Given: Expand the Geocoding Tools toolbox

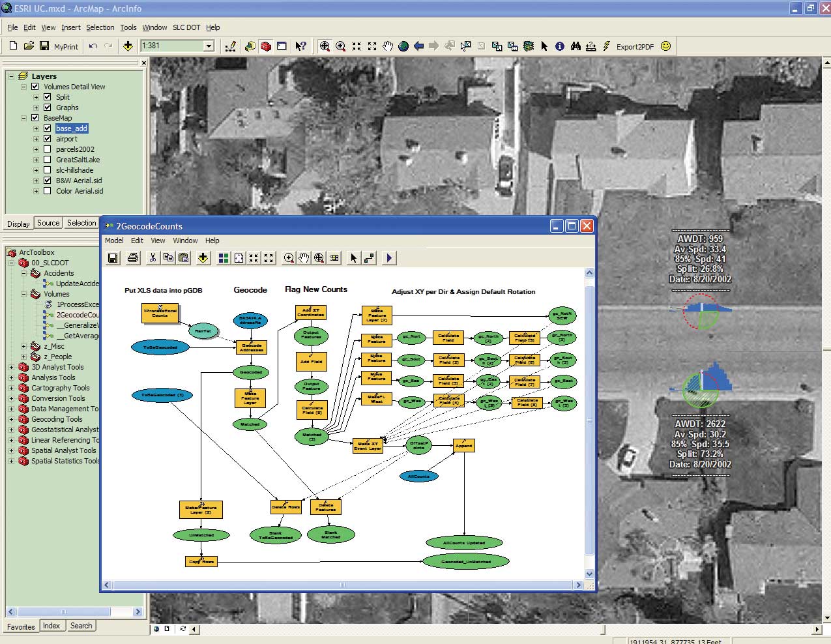Looking at the screenshot, I should coord(11,419).
